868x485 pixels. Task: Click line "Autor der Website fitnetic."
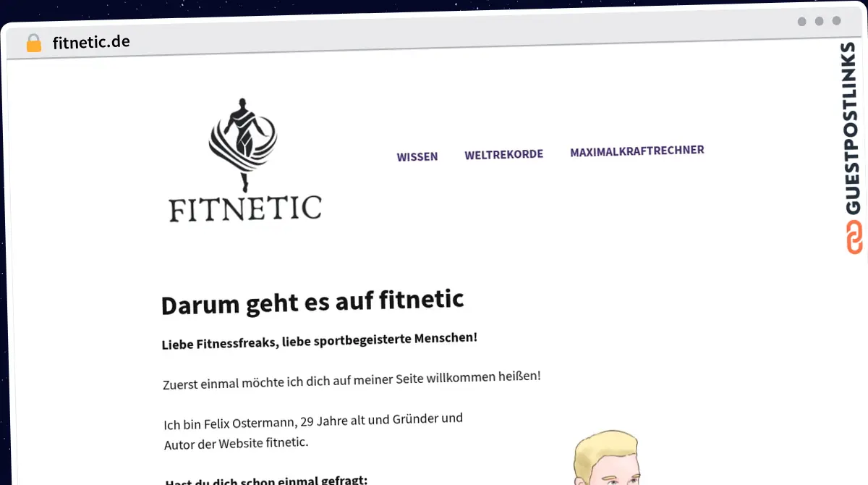[237, 442]
